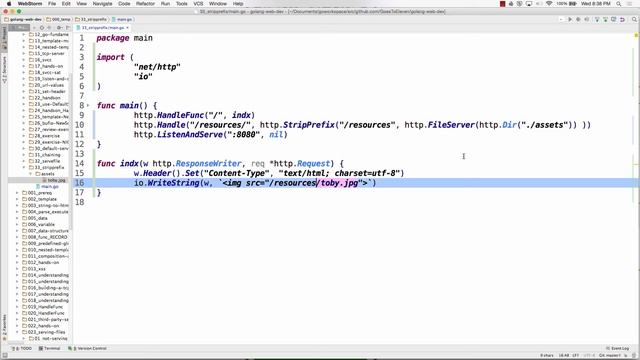Expand the 002_template folder
Viewport: 640px width, 360px height.
click(18, 199)
